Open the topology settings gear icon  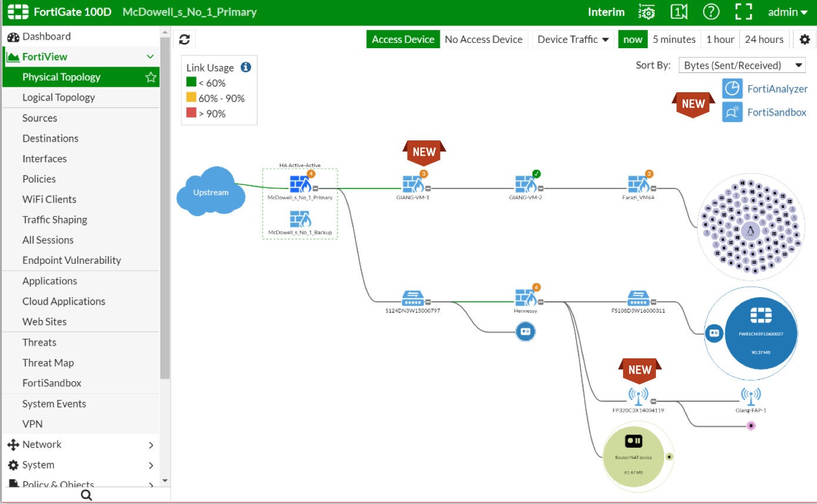805,39
